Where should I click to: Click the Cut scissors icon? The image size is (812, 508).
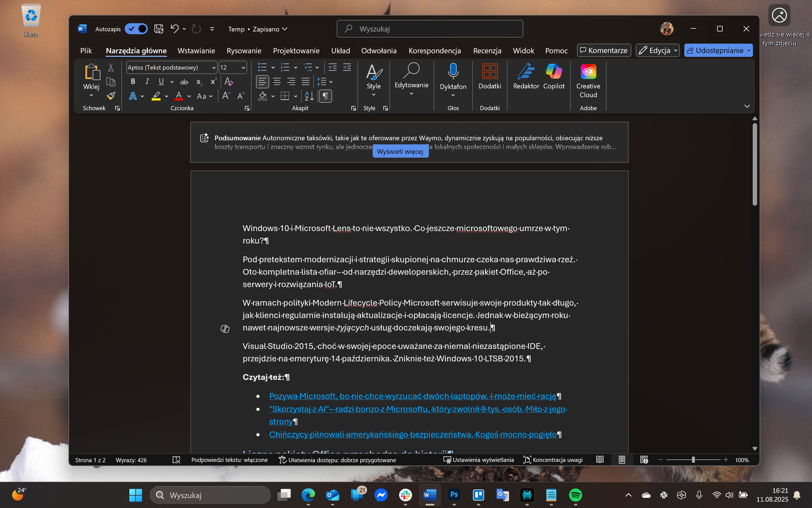coord(111,68)
